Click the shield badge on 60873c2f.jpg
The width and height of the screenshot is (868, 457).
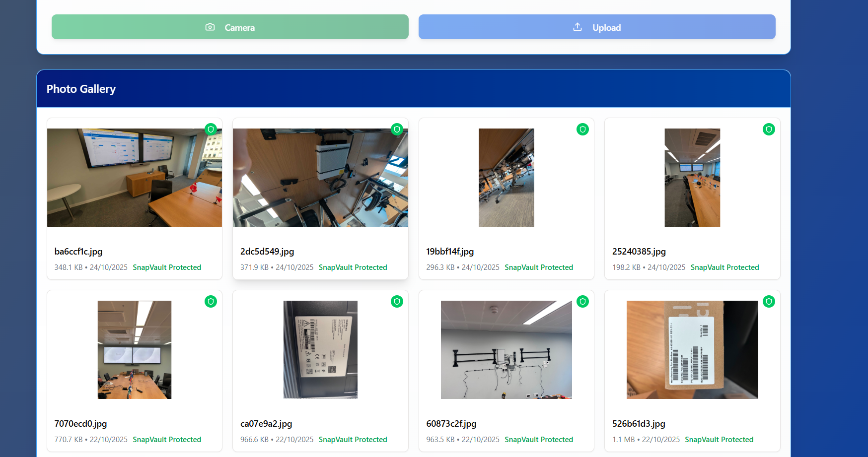(582, 302)
